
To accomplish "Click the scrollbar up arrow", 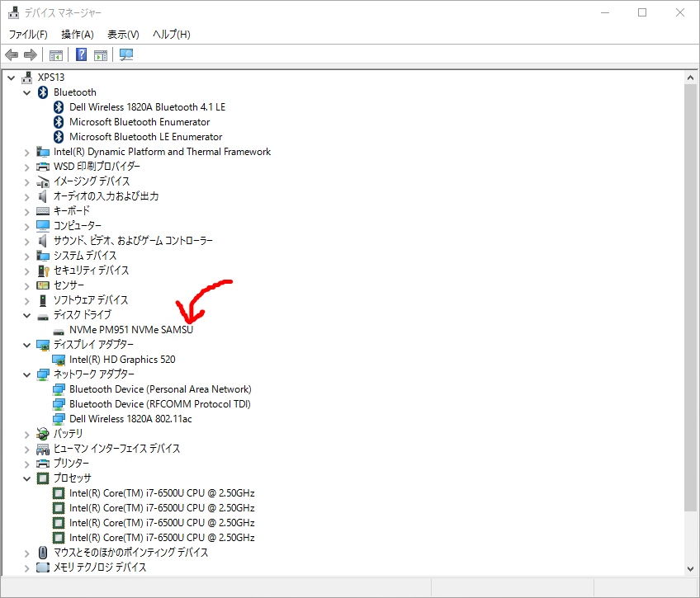I will pyautogui.click(x=690, y=78).
